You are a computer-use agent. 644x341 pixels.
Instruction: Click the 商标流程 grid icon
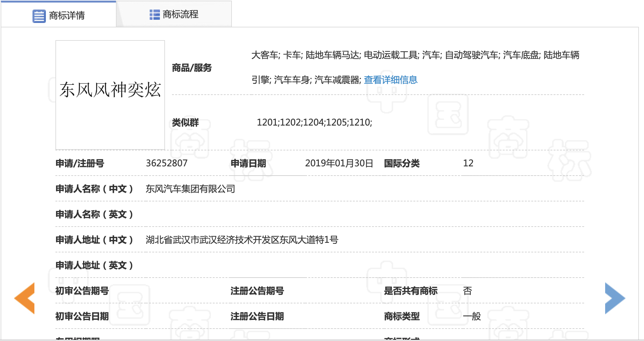(x=155, y=15)
